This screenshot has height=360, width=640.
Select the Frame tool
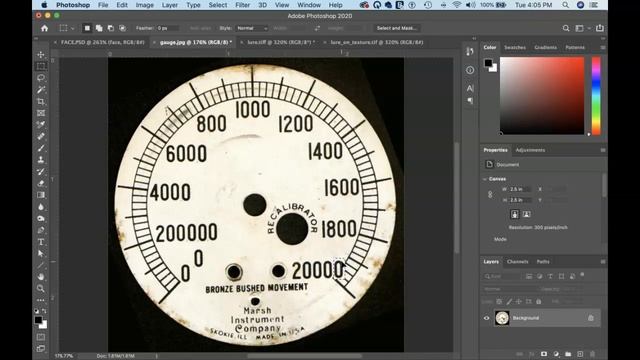pos(41,113)
